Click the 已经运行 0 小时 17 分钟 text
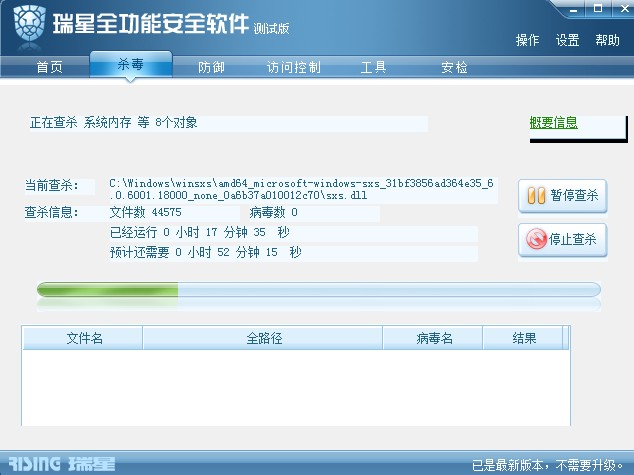Viewport: 634px width, 475px height. (199, 232)
